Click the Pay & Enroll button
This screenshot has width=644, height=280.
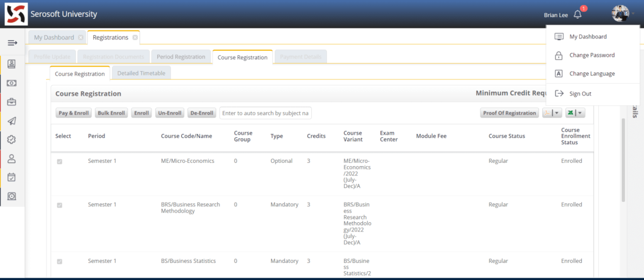[74, 113]
